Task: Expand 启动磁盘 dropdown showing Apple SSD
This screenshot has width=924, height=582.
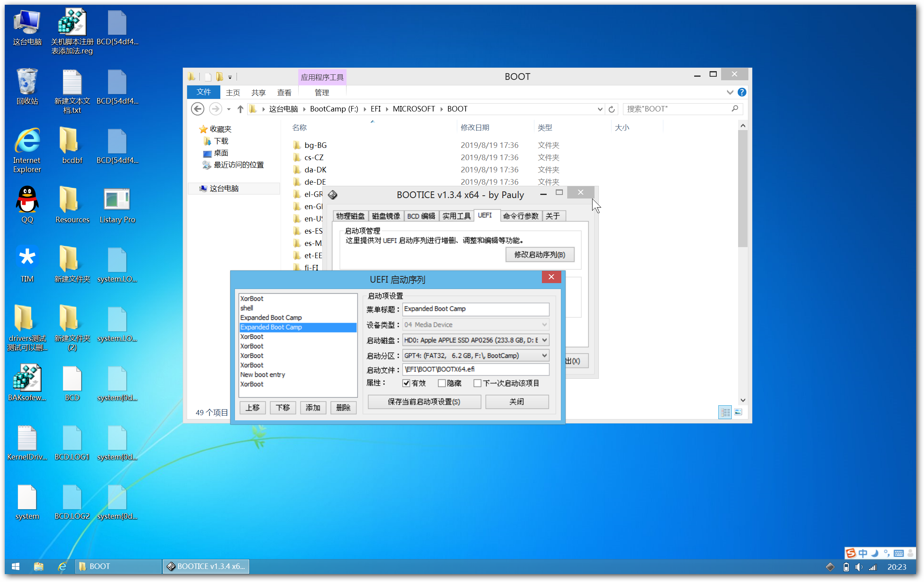Action: pyautogui.click(x=545, y=339)
